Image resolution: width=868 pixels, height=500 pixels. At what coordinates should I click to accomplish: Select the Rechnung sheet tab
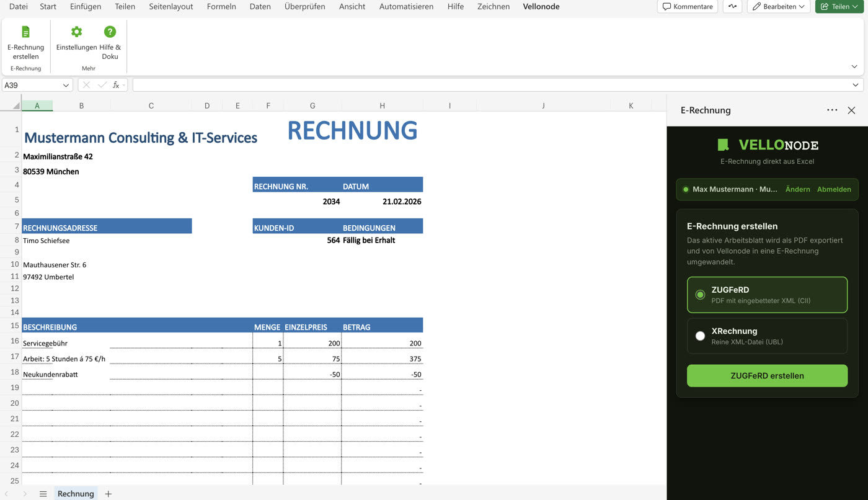[x=76, y=494]
